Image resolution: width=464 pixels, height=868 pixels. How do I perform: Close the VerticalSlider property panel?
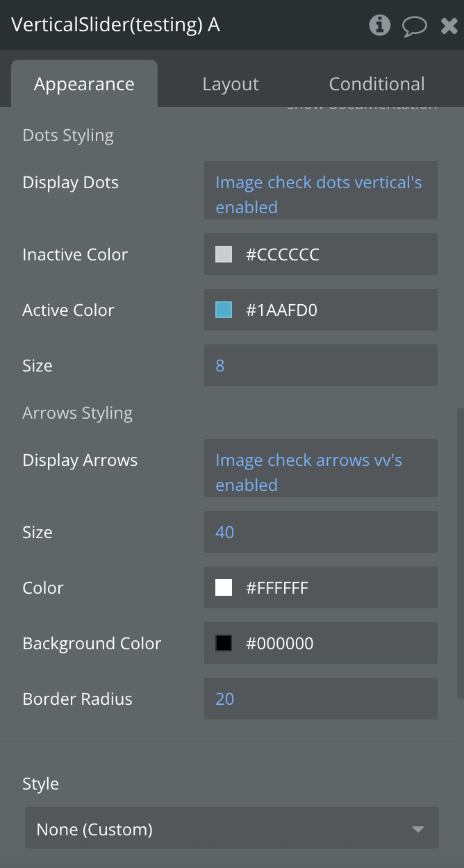click(x=449, y=26)
